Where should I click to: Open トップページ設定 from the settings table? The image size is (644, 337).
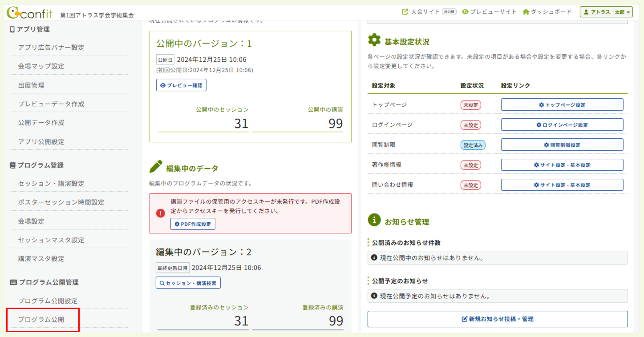click(562, 104)
